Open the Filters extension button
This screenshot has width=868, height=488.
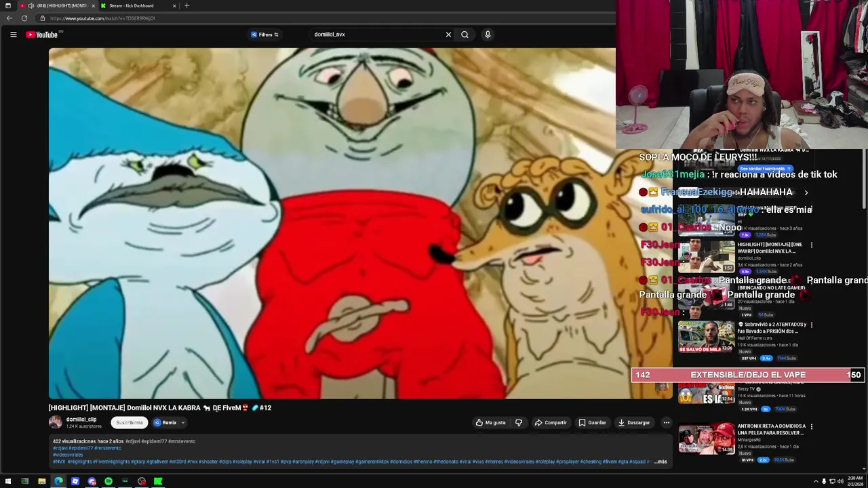coord(264,35)
